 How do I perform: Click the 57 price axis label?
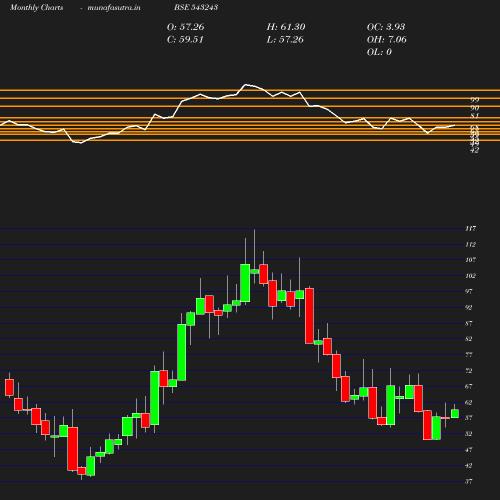tap(469, 418)
